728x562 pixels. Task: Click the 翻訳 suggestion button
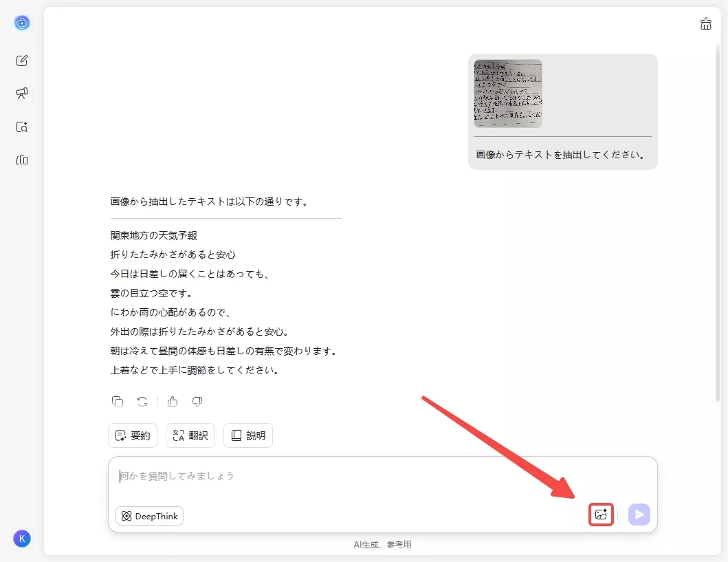190,435
